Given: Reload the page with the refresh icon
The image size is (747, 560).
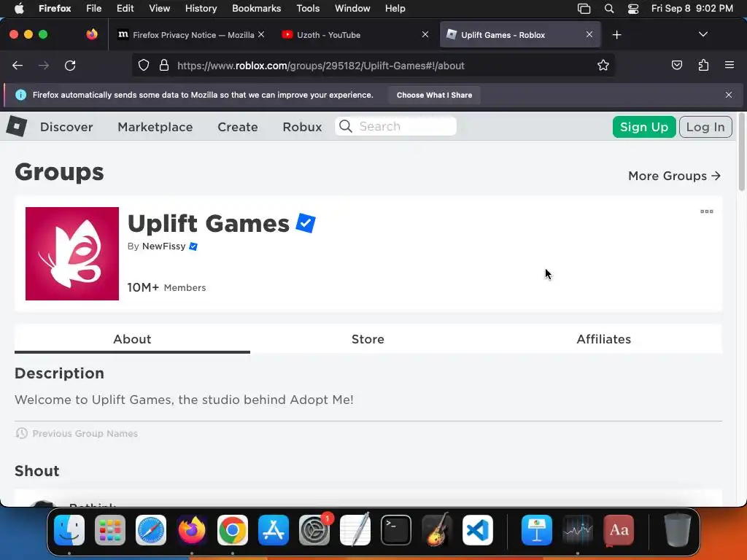Looking at the screenshot, I should [70, 65].
